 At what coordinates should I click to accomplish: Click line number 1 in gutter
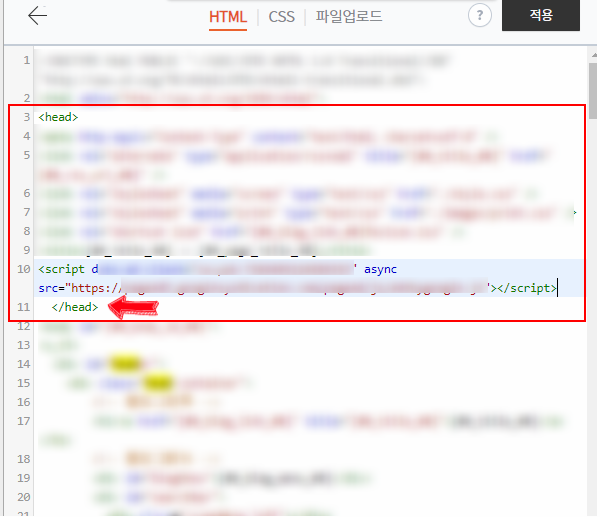pos(26,60)
